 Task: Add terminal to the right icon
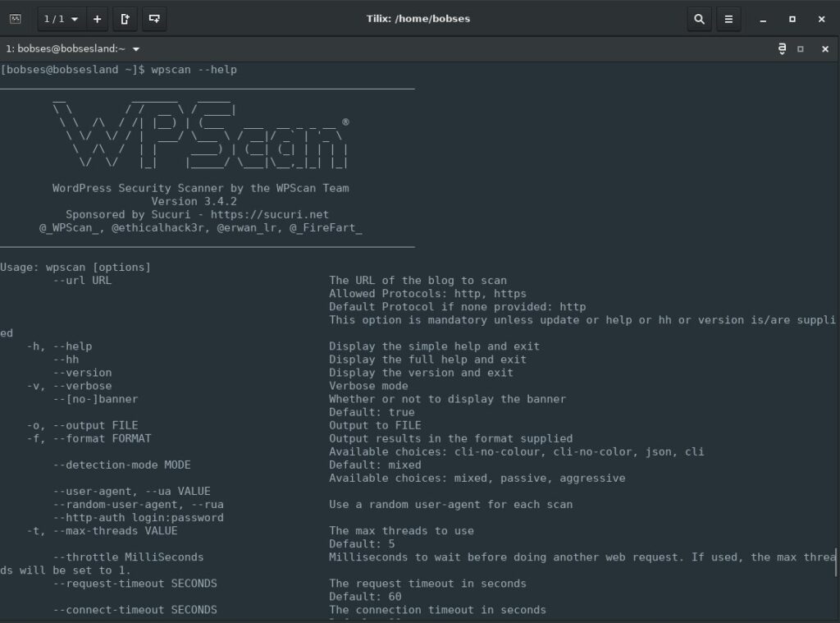(125, 19)
